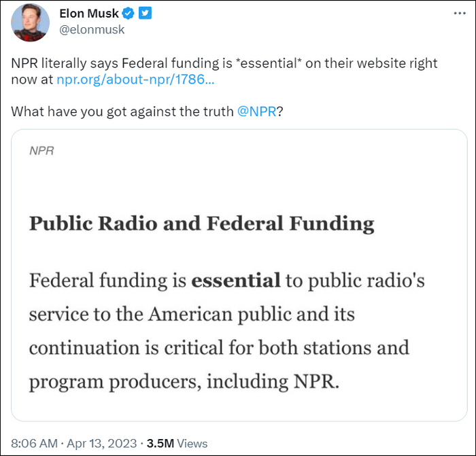Screen dimensions: 476x456
Task: Click the card line starting with continuation
Action: [x=219, y=347]
